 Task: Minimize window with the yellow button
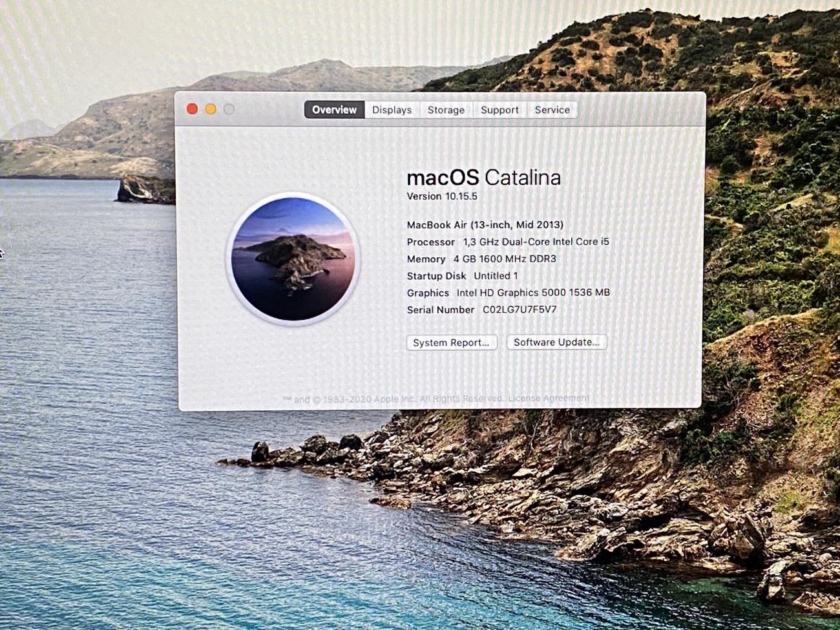point(211,109)
